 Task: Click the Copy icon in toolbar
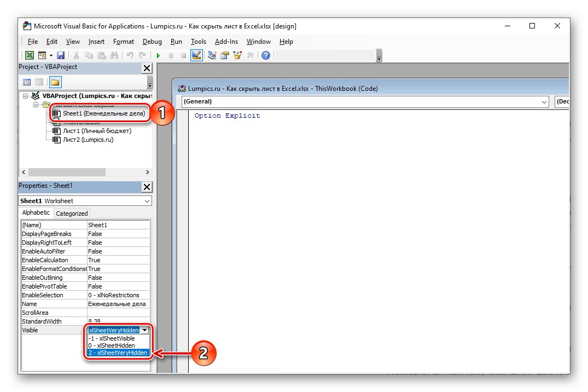click(x=89, y=56)
